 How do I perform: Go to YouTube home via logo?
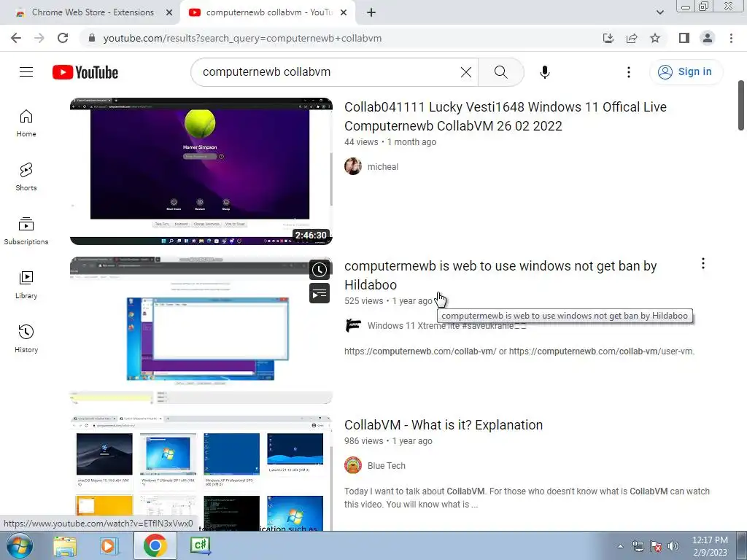point(85,72)
